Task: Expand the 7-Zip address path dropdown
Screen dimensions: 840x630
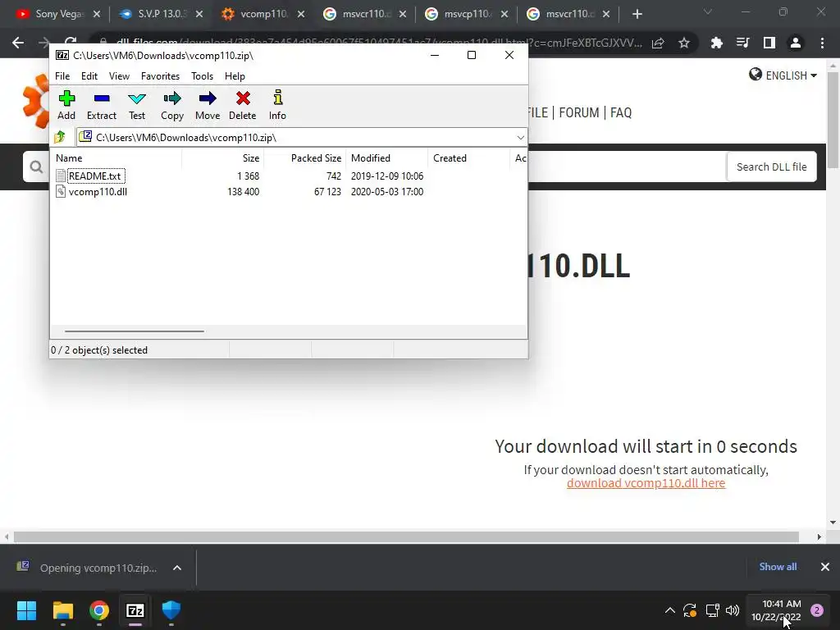Action: (520, 138)
